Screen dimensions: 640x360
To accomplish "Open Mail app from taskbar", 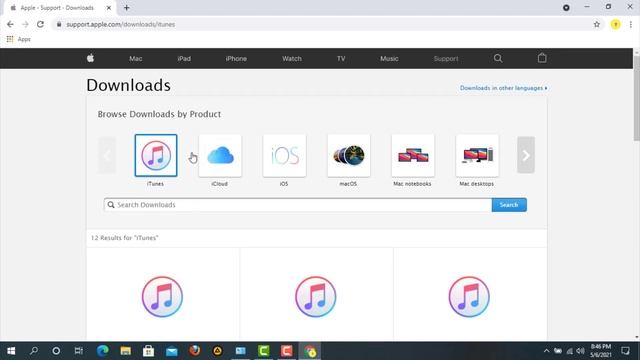I will [172, 351].
